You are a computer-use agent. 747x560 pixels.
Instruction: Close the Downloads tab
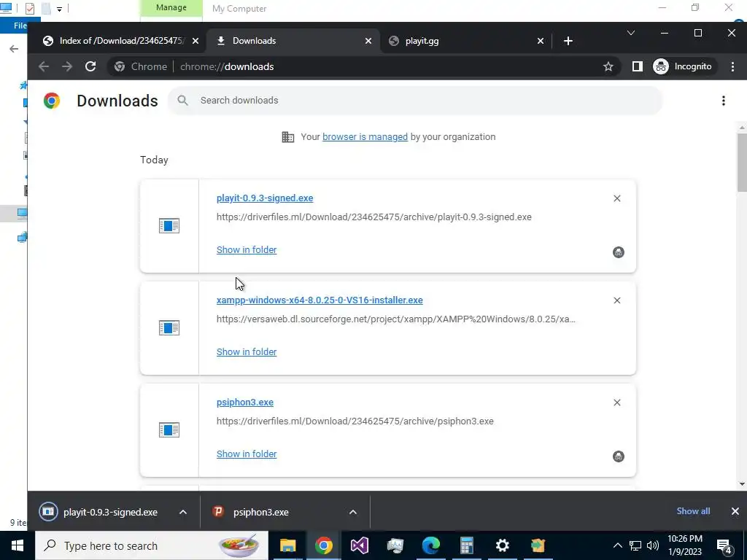coord(368,41)
